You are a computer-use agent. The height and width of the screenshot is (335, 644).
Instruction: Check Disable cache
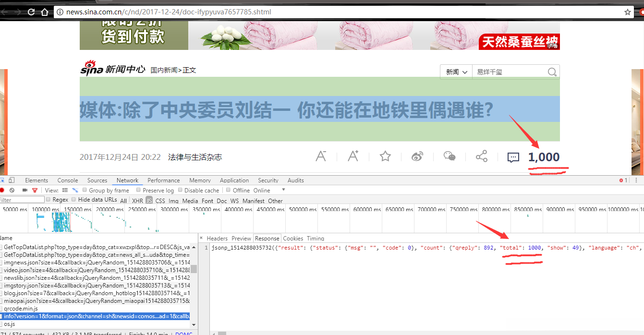(180, 190)
